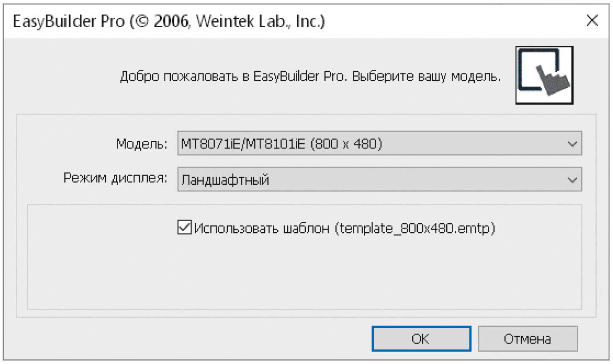Select the MT8071iE/MT8101iE (800 x 480) entry
This screenshot has height=364, width=613.
coord(281,144)
